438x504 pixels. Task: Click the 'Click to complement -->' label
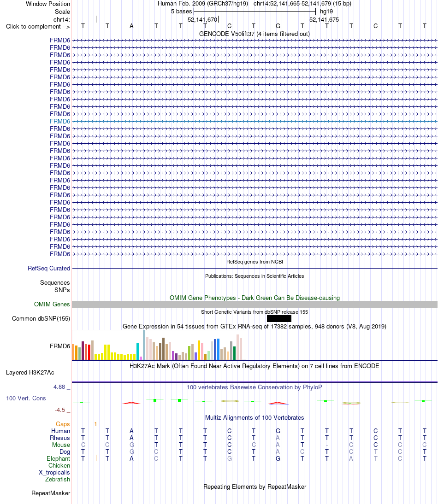pyautogui.click(x=38, y=26)
